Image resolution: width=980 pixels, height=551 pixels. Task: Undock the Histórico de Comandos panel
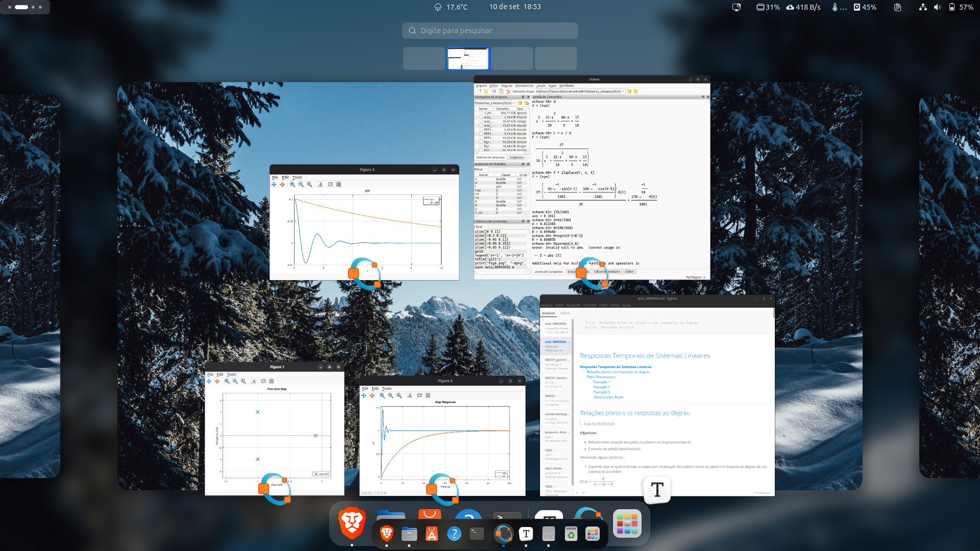tap(523, 221)
